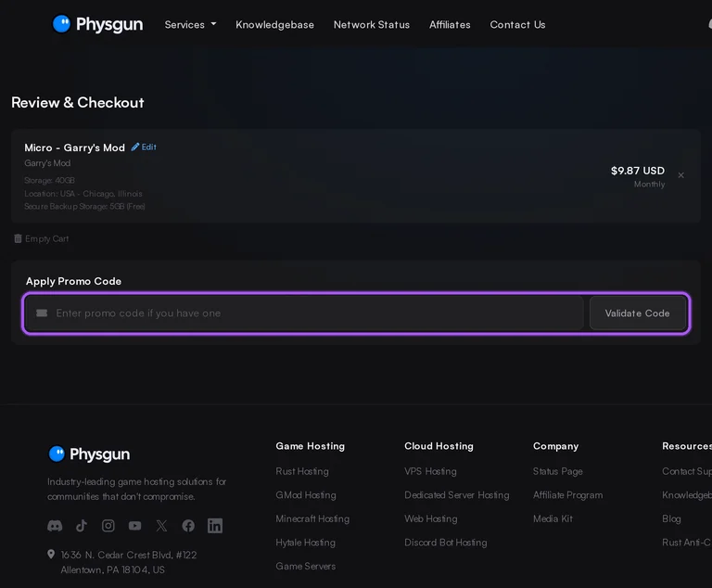Click the Validate Code button

pyautogui.click(x=637, y=313)
